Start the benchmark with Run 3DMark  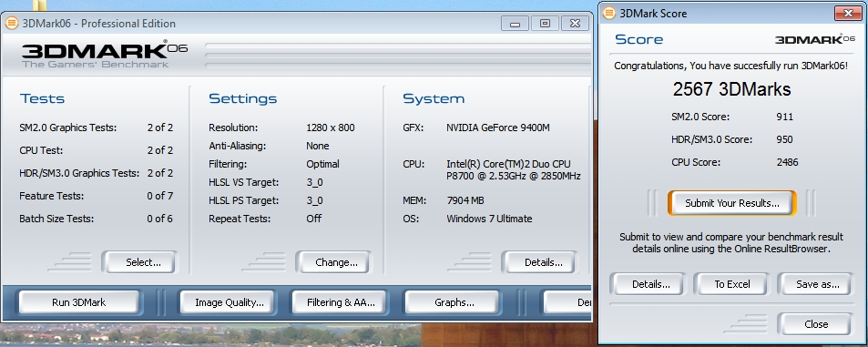[x=78, y=302]
